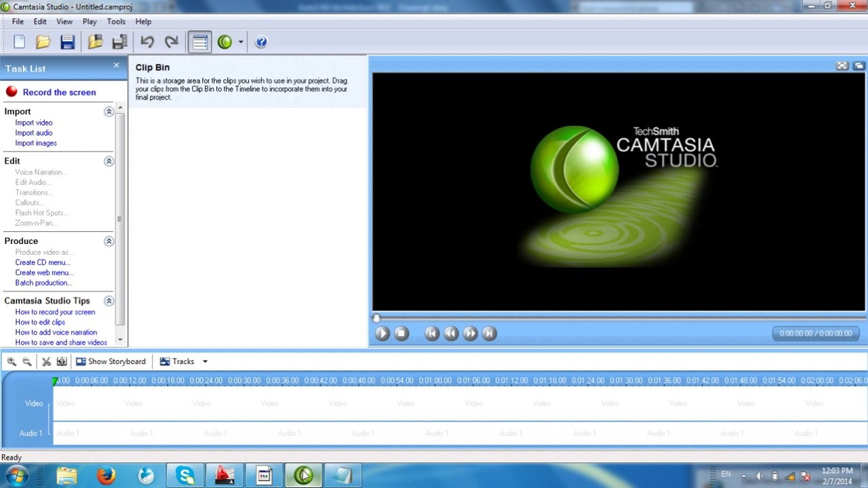Click the preview Play button
This screenshot has width=868, height=488.
click(x=382, y=333)
